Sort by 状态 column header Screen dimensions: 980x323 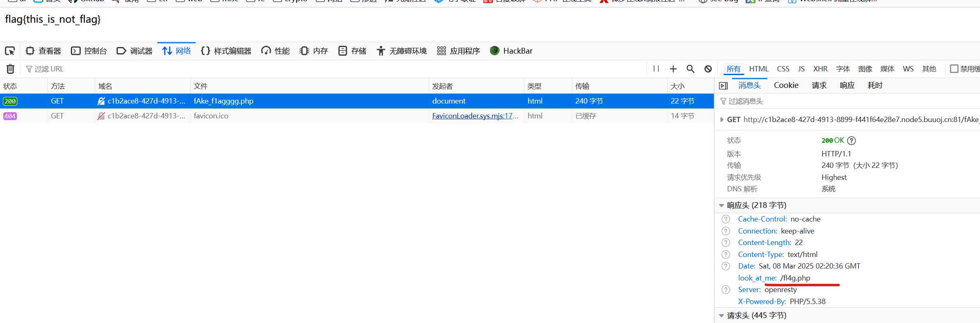coord(24,86)
